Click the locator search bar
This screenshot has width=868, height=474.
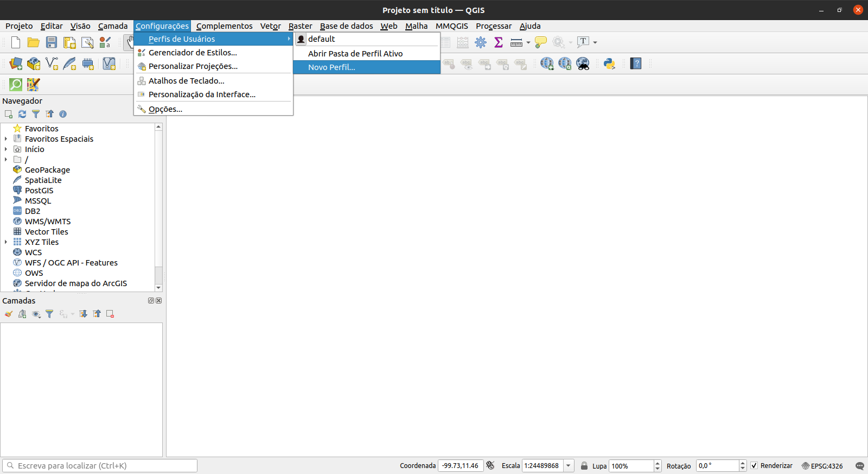coord(100,465)
